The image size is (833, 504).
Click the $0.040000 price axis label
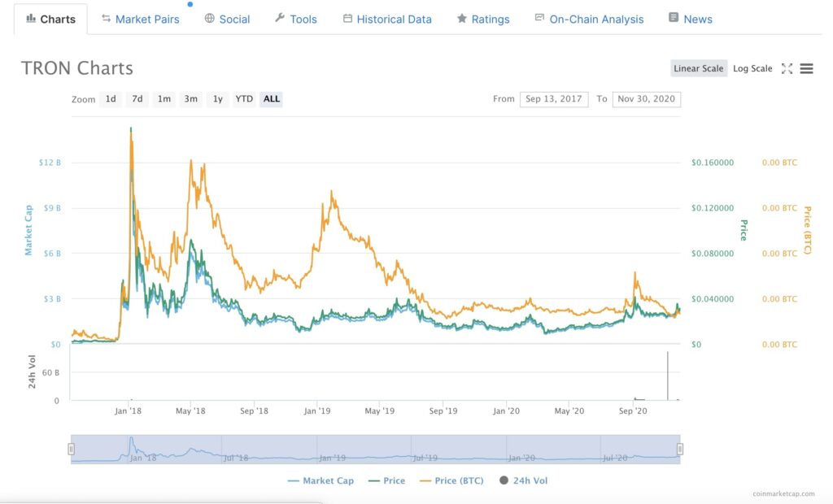713,299
